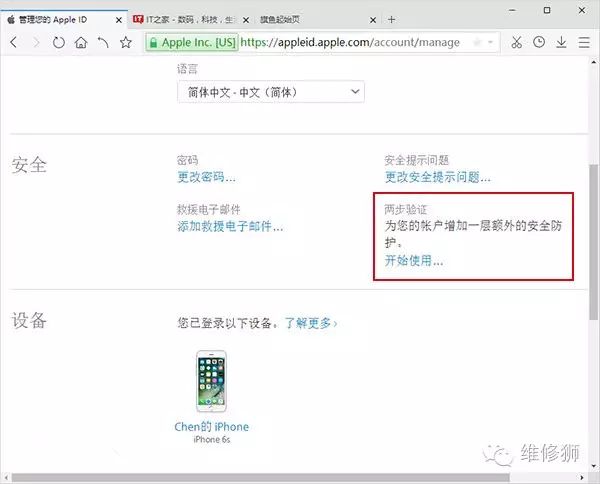Click the 更改密码 link
The image size is (600, 484).
(x=206, y=177)
